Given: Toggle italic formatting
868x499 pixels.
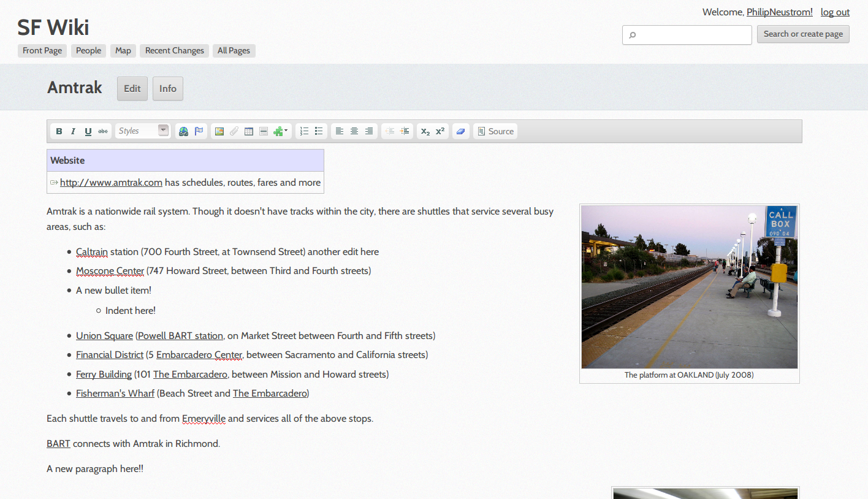Looking at the screenshot, I should point(73,131).
